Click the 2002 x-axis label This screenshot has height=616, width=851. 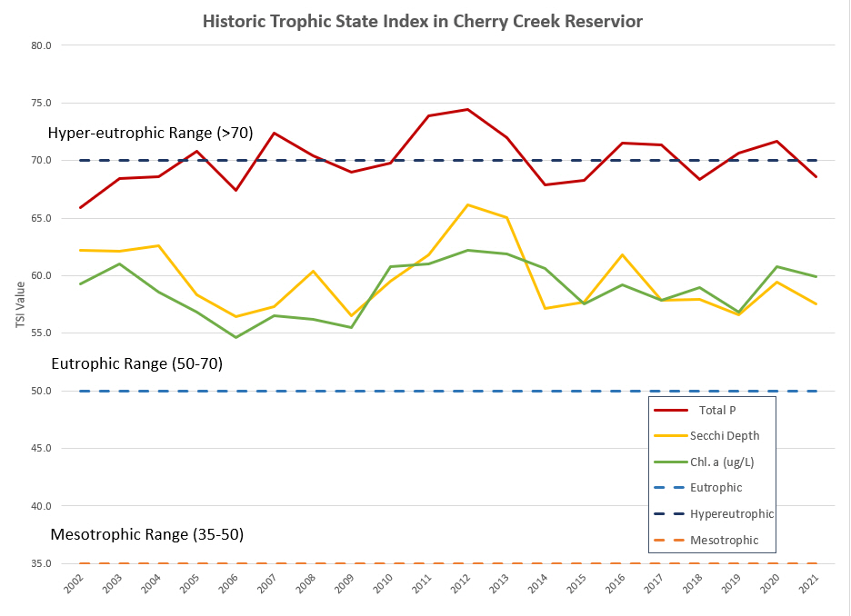[74, 583]
